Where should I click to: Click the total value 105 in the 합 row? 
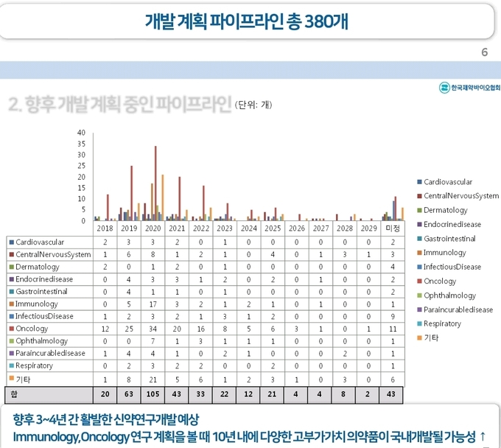[154, 393]
